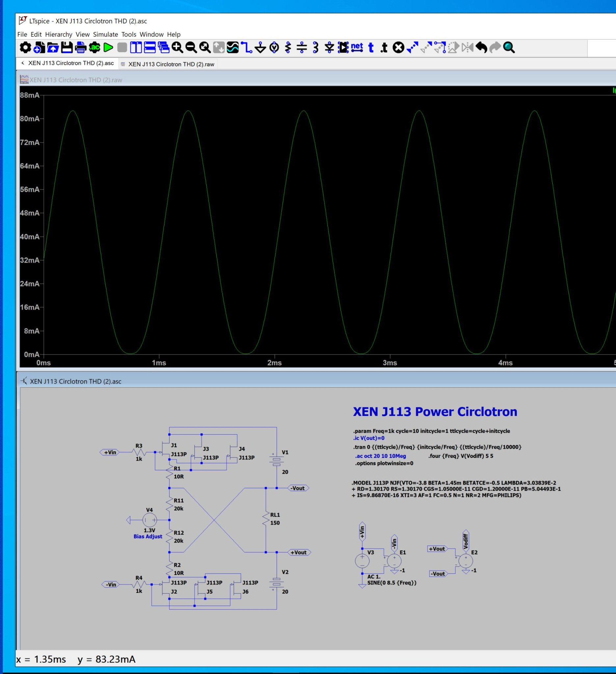This screenshot has height=674, width=616.
Task: Open the Hierarchy menu
Action: [x=59, y=35]
